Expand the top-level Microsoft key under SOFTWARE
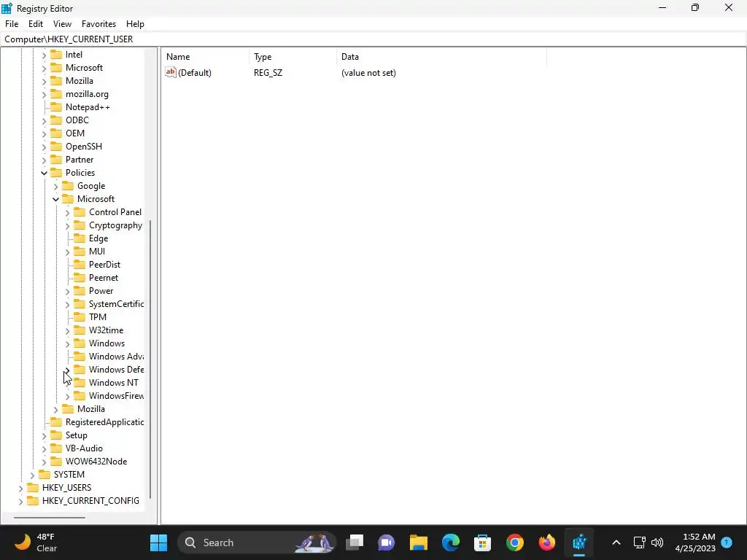 click(x=44, y=69)
